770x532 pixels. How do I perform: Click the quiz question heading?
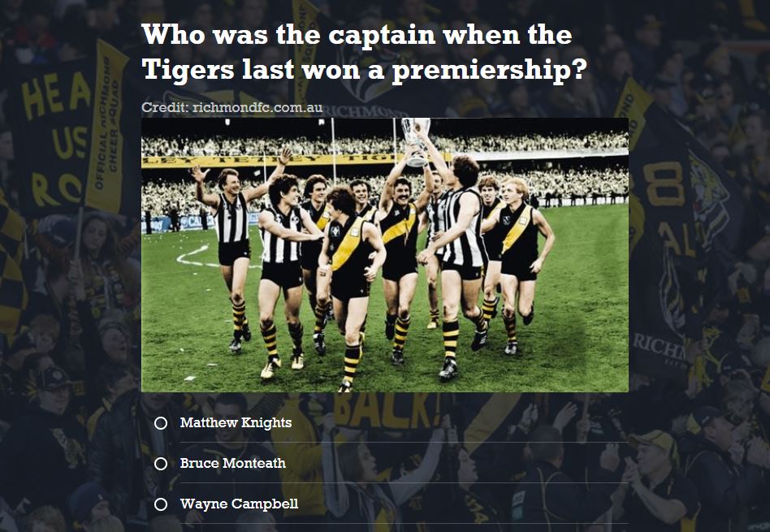point(364,52)
